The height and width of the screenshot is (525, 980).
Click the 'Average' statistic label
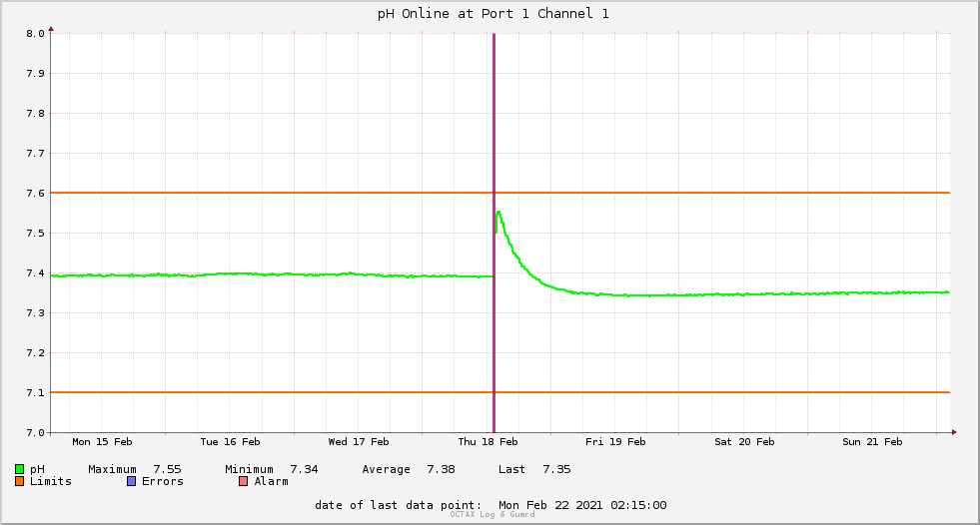point(387,470)
